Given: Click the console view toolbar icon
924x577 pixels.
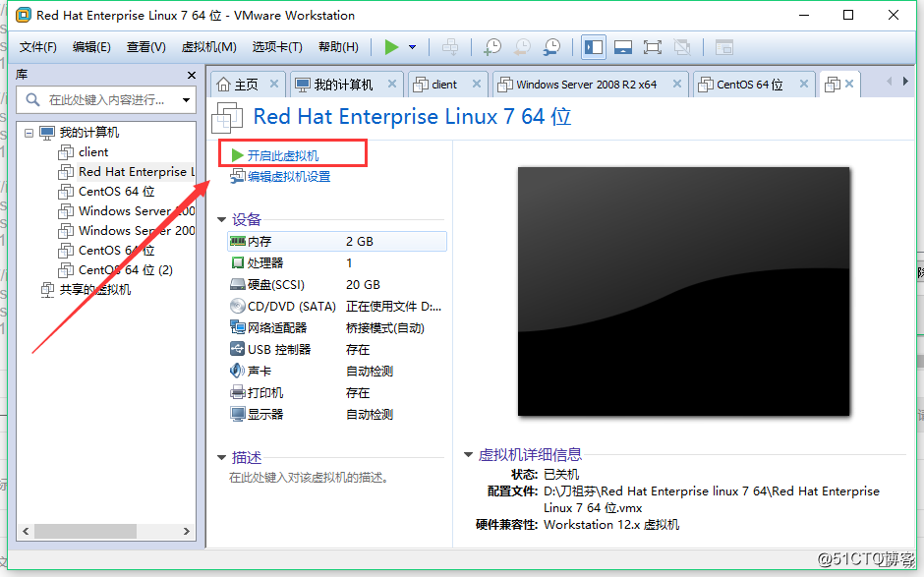Looking at the screenshot, I should 723,47.
